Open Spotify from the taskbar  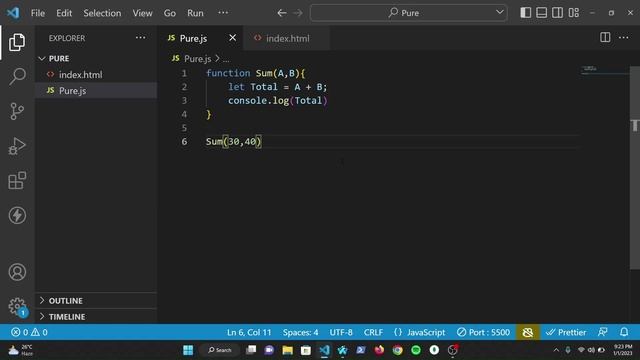(416, 350)
